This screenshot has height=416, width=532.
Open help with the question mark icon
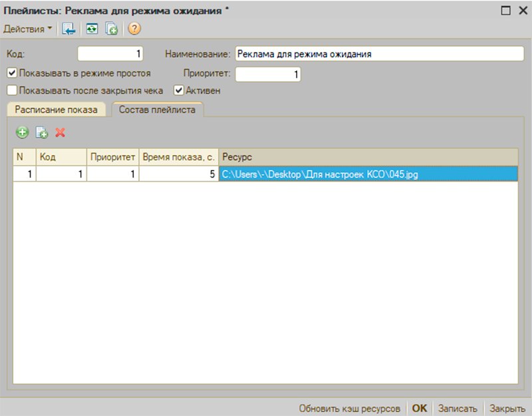click(134, 29)
